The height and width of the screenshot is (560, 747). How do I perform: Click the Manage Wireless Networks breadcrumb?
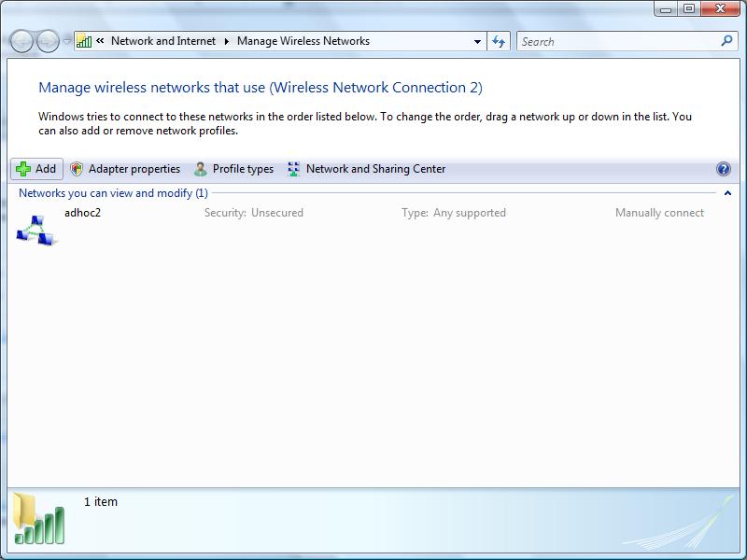click(303, 41)
